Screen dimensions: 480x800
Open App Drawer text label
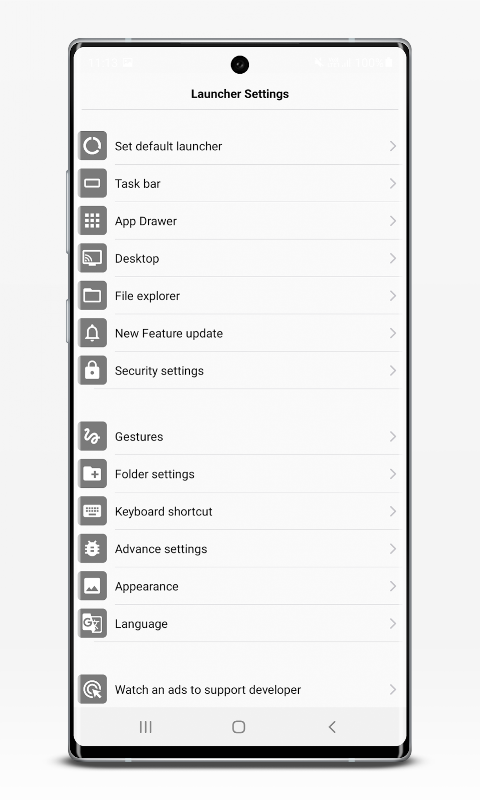pyautogui.click(x=146, y=221)
